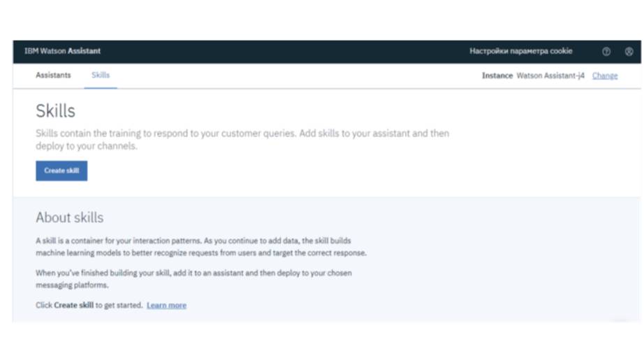The image size is (644, 363).
Task: Click the word 'cookie' in the header
Action: pos(561,51)
